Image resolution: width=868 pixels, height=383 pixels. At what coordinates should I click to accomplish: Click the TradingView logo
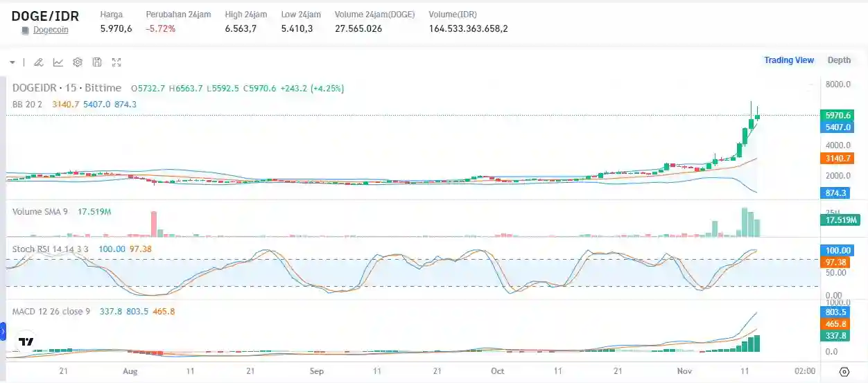pyautogui.click(x=26, y=341)
